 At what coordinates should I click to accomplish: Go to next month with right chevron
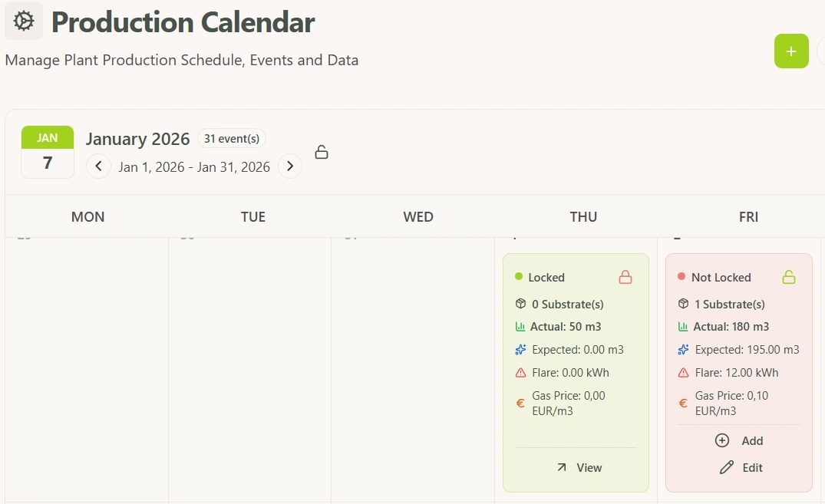[x=289, y=166]
